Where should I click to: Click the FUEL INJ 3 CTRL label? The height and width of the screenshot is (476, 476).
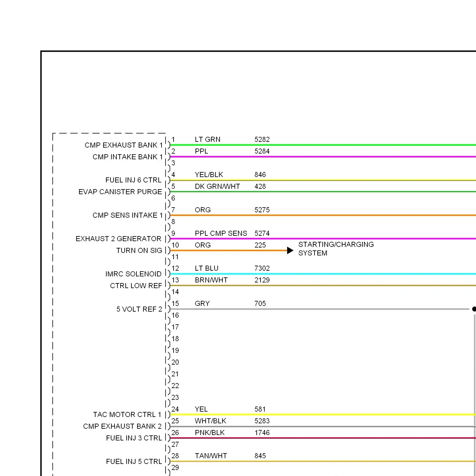click(x=134, y=438)
